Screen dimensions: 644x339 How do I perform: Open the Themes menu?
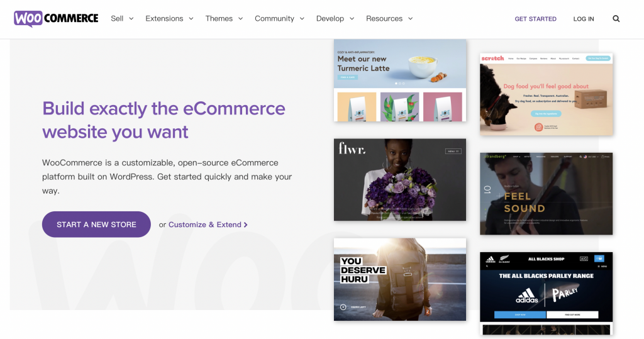coord(219,18)
